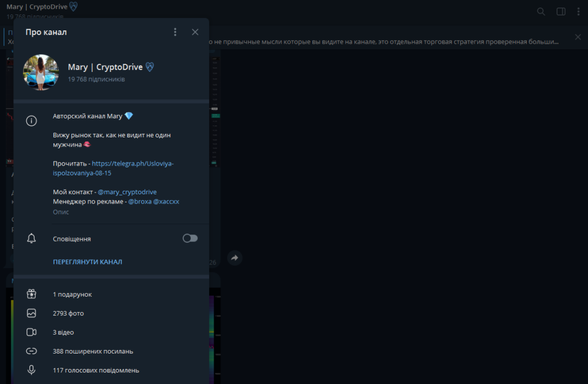Click ПЕРЕГЛЯНУТИ КАНАЛ button

point(87,262)
